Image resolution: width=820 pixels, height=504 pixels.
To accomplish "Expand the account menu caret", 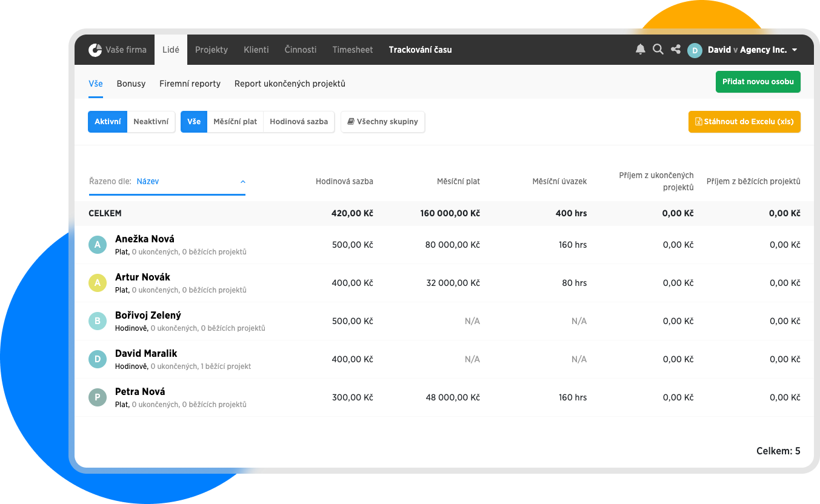I will pos(795,50).
